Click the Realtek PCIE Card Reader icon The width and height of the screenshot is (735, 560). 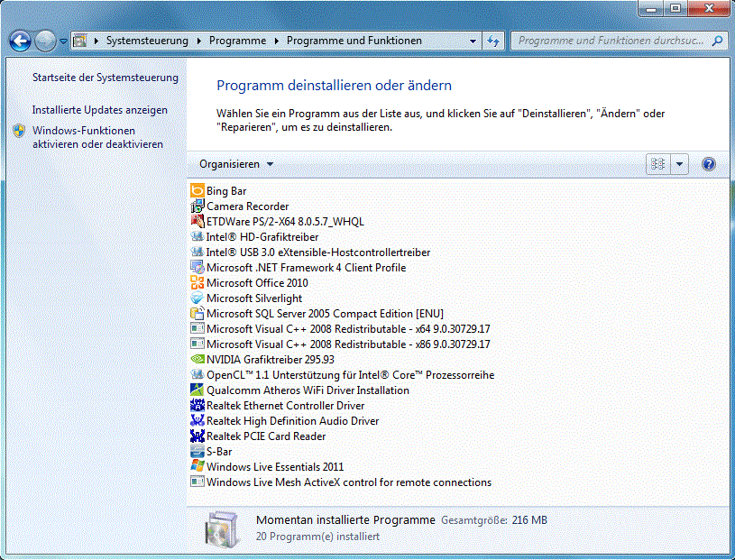[x=198, y=436]
